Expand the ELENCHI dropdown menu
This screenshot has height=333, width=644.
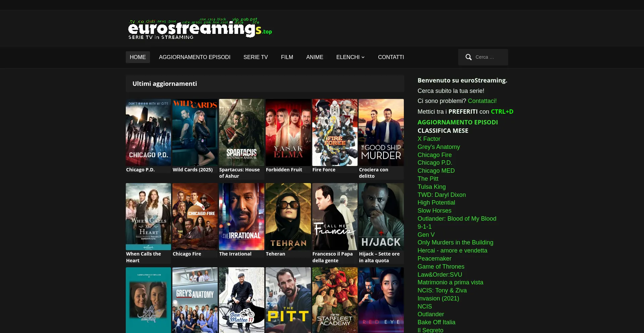coord(351,57)
